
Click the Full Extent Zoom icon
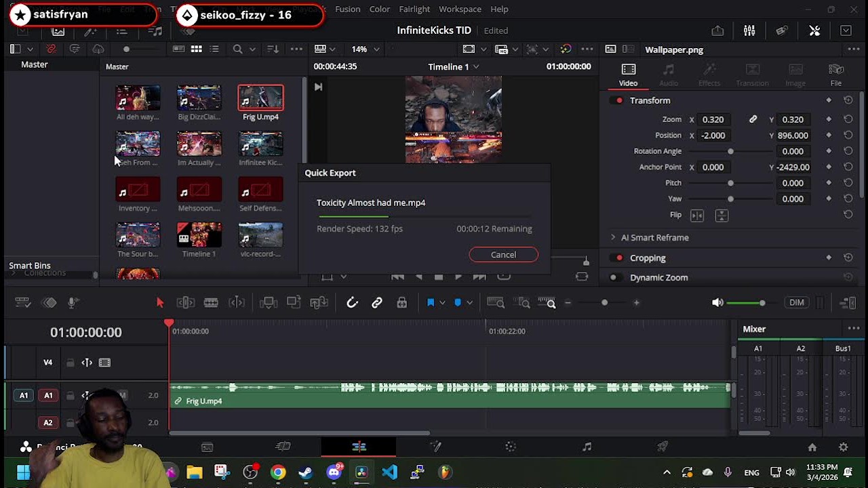[496, 303]
